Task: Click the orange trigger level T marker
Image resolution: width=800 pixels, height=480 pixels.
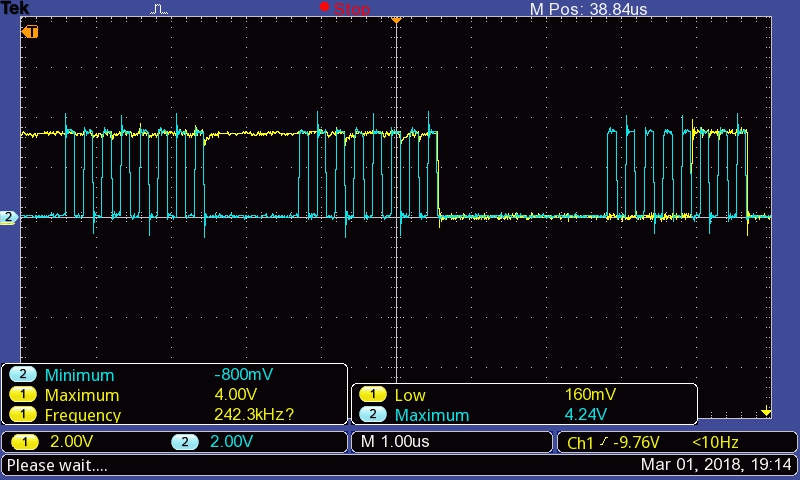Action: click(30, 32)
